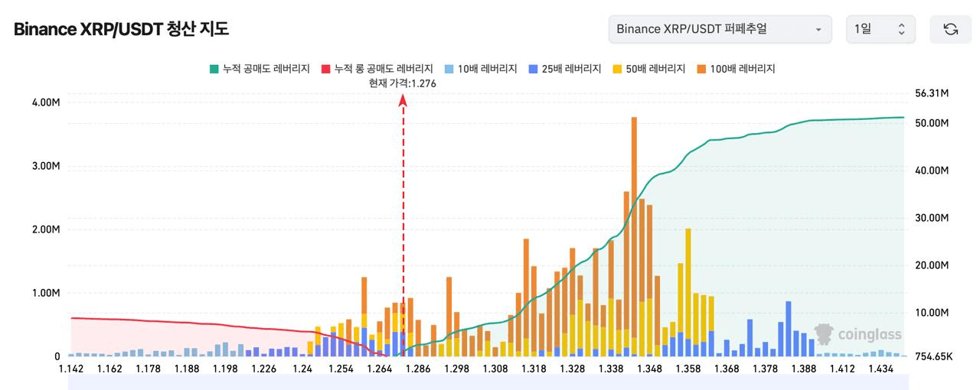Click the refresh chart icon button
The width and height of the screenshot is (980, 390).
(x=950, y=29)
